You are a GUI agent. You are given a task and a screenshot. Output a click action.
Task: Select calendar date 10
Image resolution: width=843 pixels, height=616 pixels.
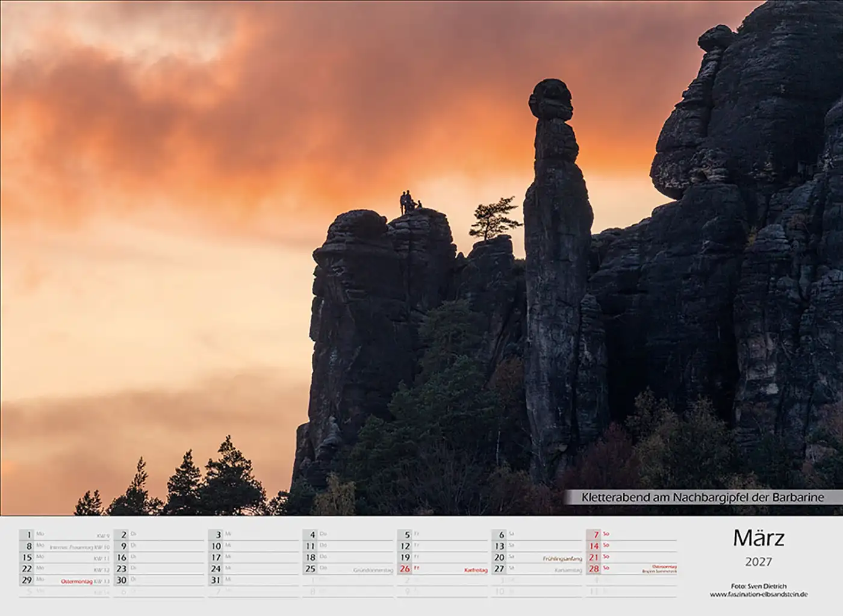(x=216, y=546)
